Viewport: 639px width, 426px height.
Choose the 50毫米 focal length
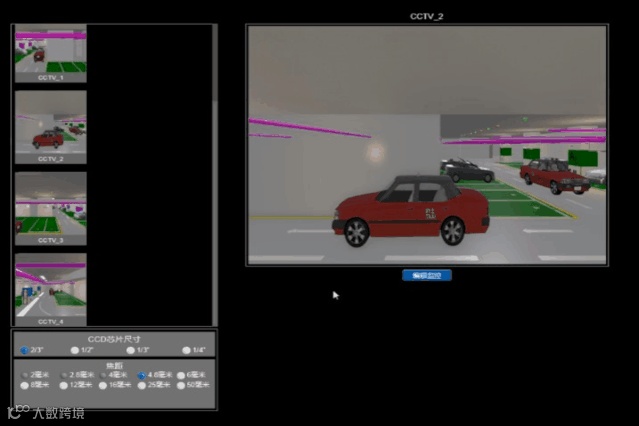(181, 385)
